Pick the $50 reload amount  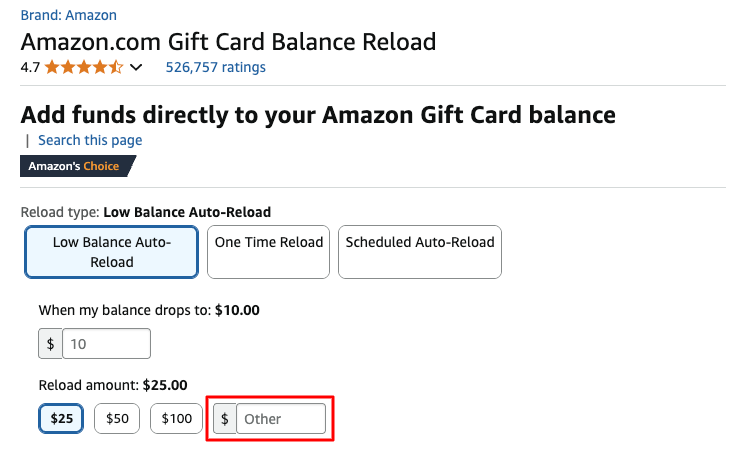click(118, 419)
